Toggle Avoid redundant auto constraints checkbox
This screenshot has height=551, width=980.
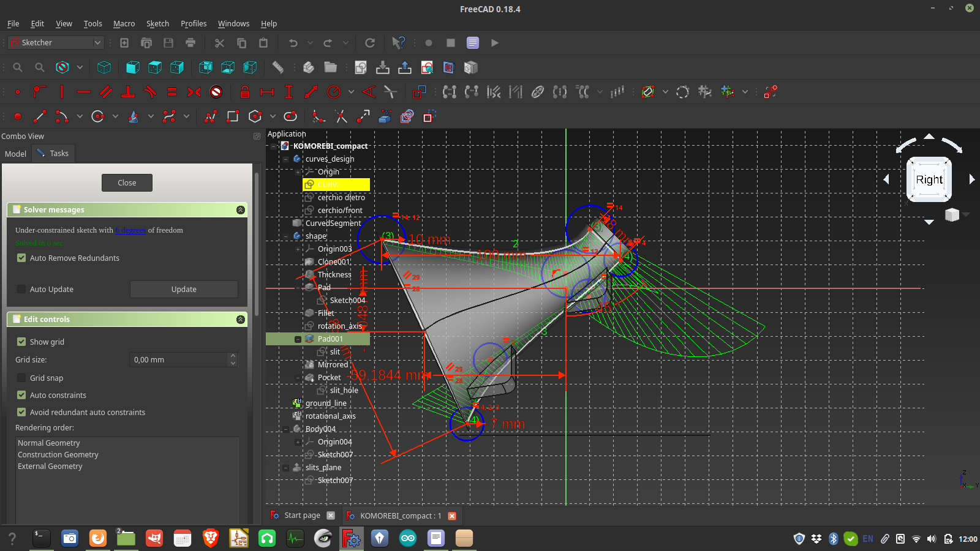pos(21,412)
